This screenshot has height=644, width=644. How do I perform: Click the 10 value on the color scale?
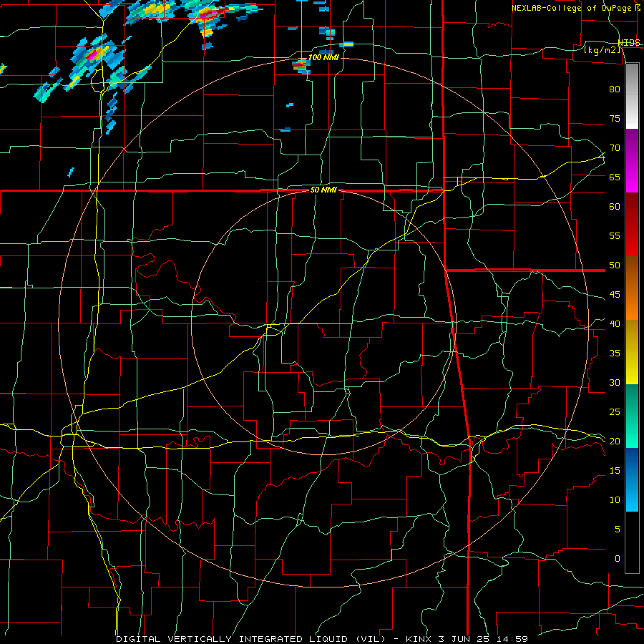(615, 500)
